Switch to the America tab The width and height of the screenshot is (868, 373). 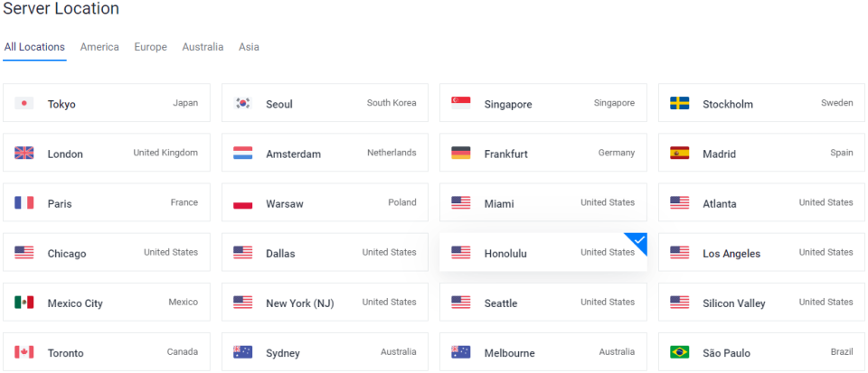click(x=99, y=47)
